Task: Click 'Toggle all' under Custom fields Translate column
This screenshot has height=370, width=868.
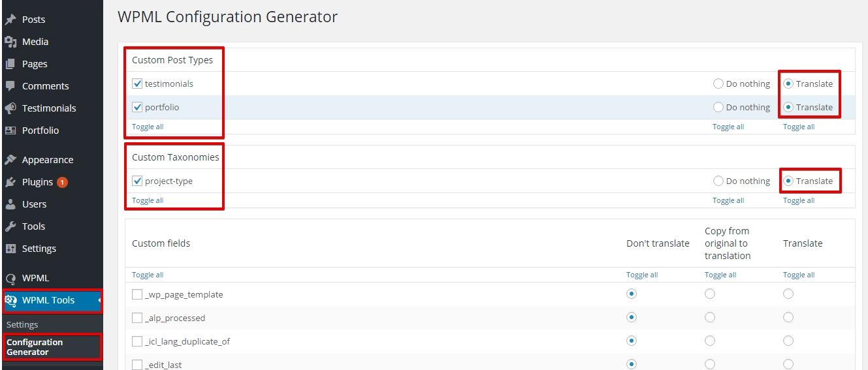Action: [799, 275]
